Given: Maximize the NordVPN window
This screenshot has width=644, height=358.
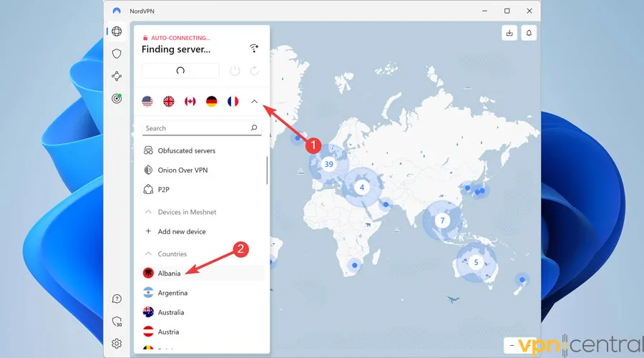Looking at the screenshot, I should click(x=507, y=11).
